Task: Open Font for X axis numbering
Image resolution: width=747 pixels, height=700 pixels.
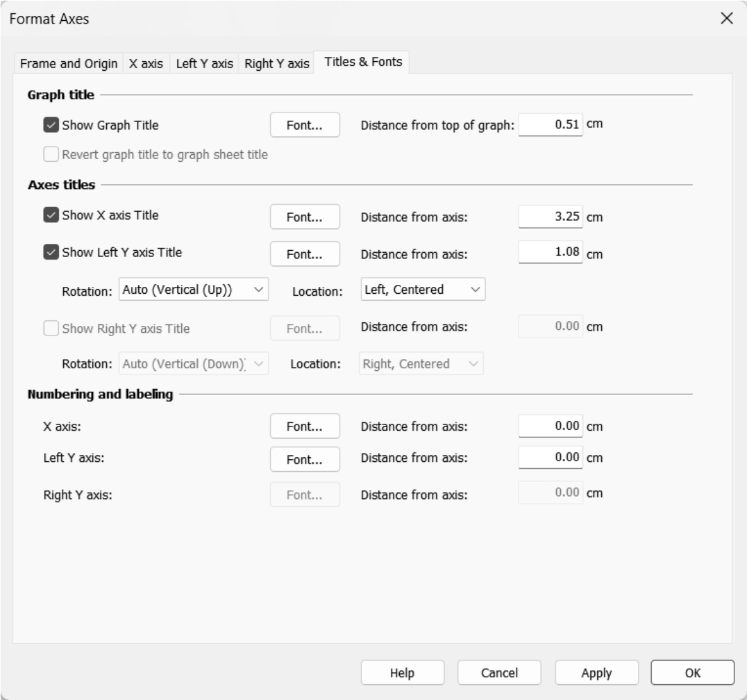Action: tap(304, 426)
